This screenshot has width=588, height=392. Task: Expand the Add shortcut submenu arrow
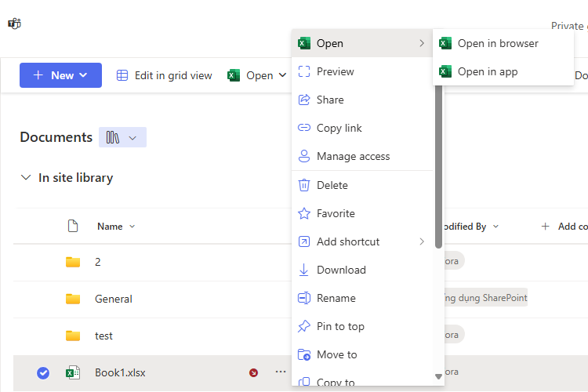pyautogui.click(x=422, y=241)
